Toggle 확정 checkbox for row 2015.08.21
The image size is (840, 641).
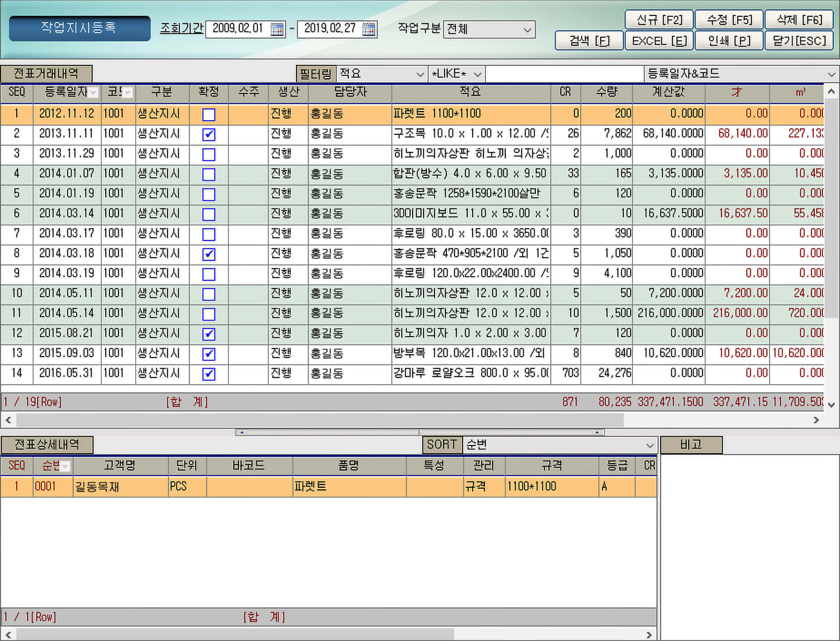pos(209,334)
